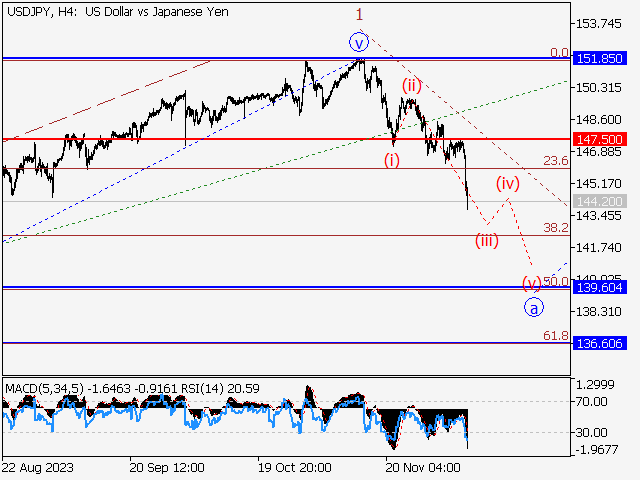Viewport: 640px width, 480px height.
Task: Click the 23.6 Fibonacci level label
Action: (x=556, y=161)
